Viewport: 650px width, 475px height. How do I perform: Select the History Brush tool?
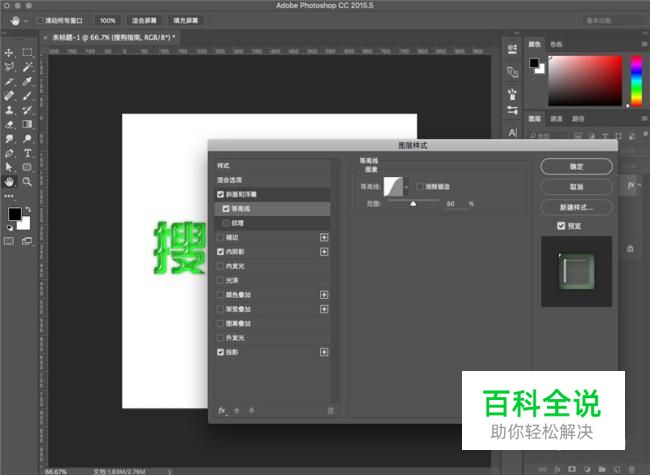(27, 110)
